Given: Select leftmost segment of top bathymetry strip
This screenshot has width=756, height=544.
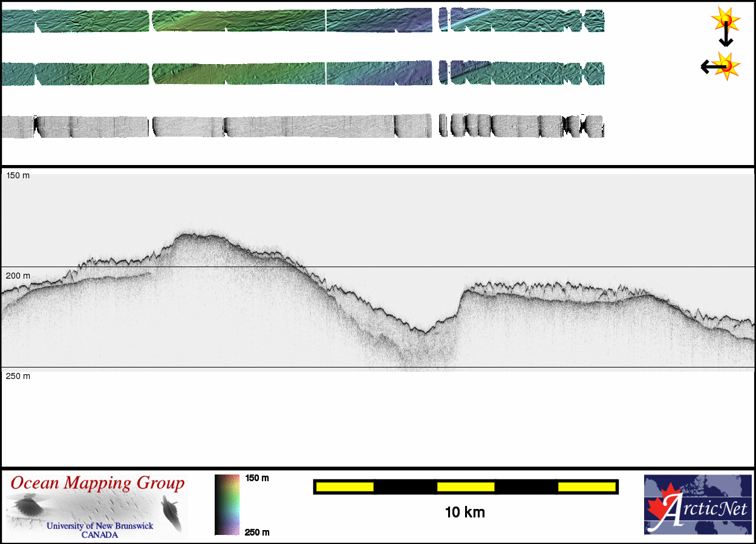Looking at the screenshot, I should (x=18, y=21).
